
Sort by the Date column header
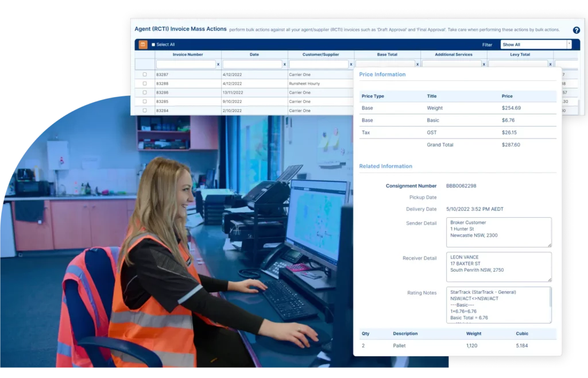[x=253, y=55]
